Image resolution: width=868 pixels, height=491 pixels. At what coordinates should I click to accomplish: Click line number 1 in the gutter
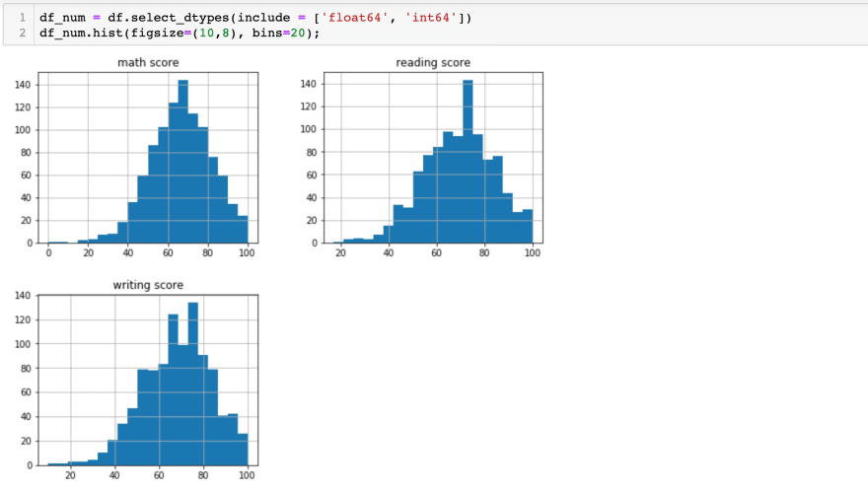[x=22, y=18]
